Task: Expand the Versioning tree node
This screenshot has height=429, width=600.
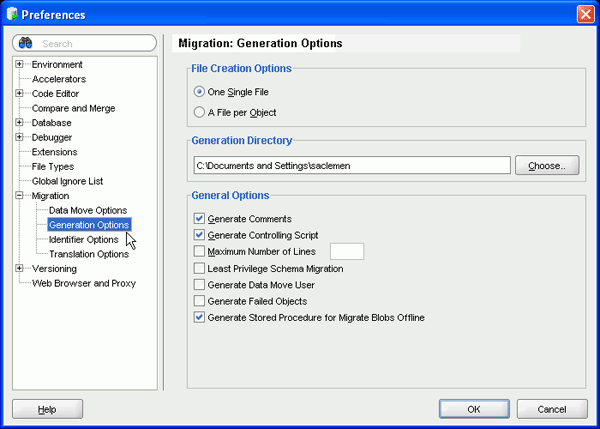Action: 20,268
